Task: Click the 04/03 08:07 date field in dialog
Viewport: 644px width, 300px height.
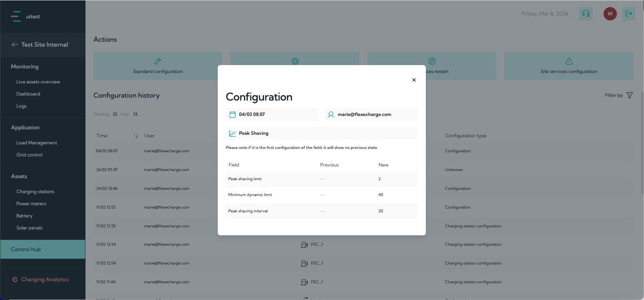Action: point(272,114)
